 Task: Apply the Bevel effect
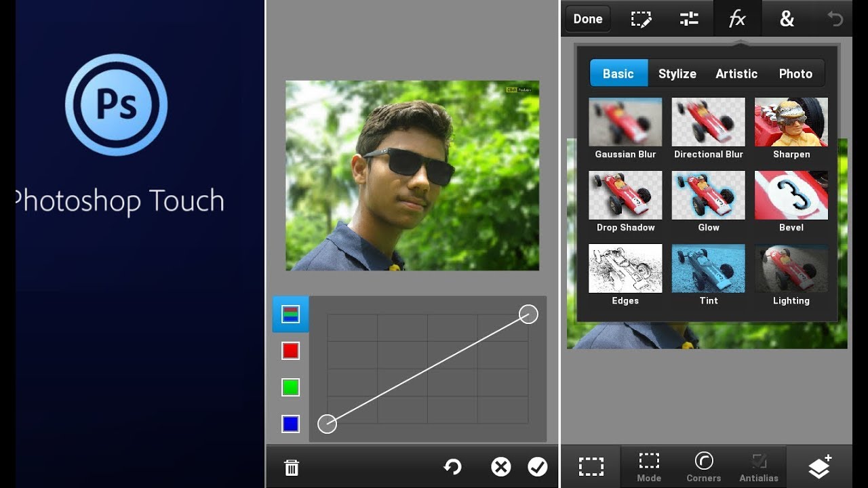[791, 202]
